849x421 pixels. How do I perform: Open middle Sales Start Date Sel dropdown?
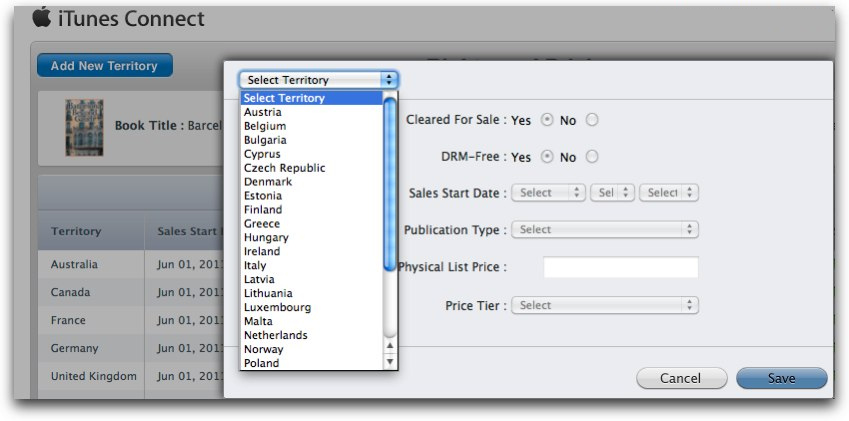coord(612,193)
